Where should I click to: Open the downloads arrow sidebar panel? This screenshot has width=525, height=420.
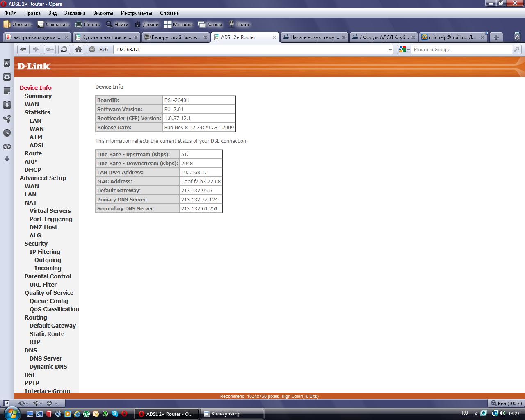click(7, 105)
